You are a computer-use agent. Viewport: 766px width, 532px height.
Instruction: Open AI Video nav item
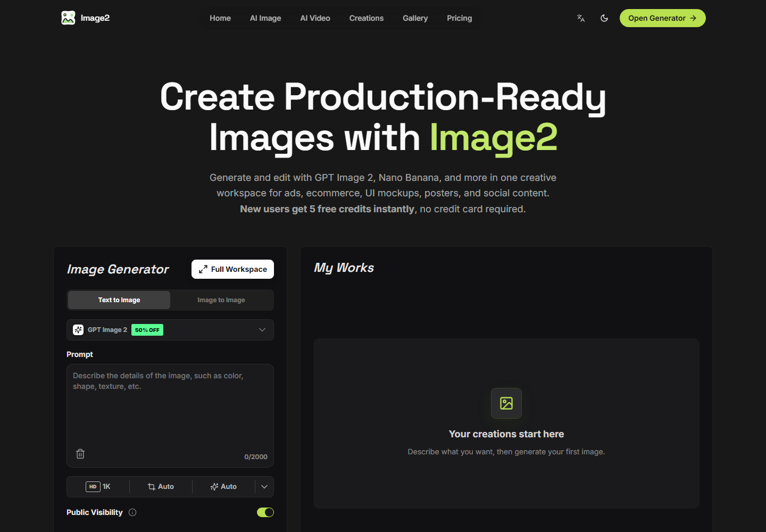[315, 18]
